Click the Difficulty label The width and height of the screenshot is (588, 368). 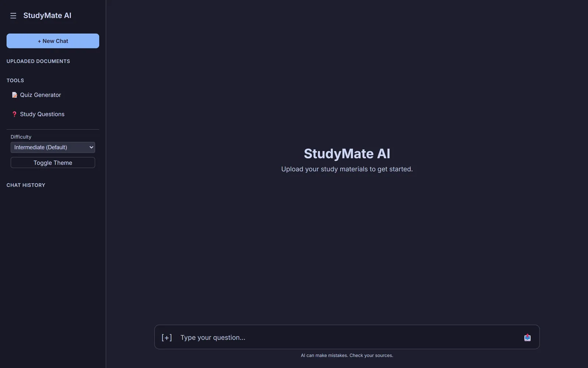[x=21, y=137]
